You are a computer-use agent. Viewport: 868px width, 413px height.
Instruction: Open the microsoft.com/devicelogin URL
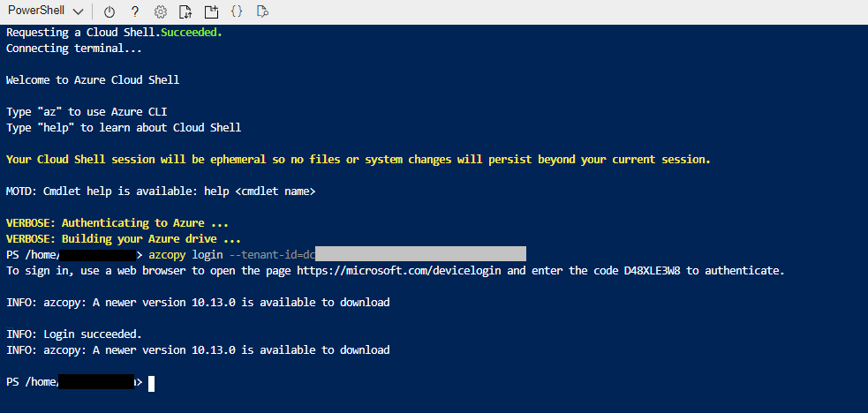pos(401,271)
